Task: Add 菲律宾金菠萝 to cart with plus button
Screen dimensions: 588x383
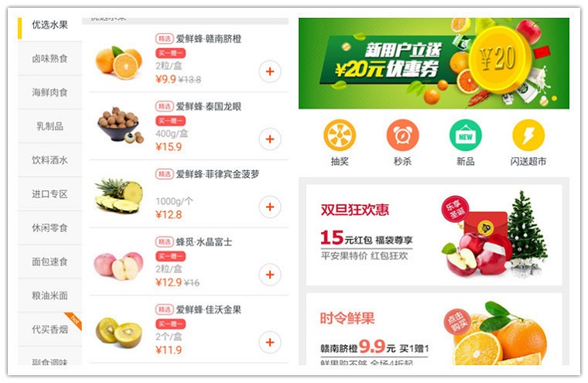Action: [269, 207]
